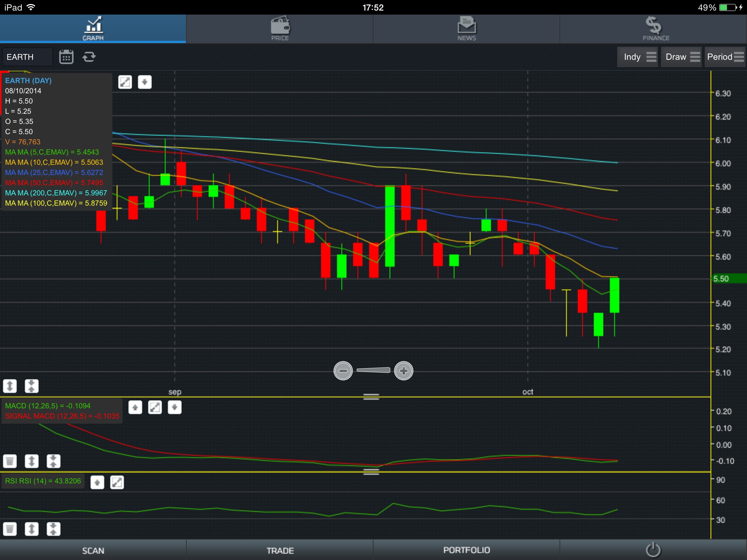Tap the RSI (14) value label

tap(43, 481)
